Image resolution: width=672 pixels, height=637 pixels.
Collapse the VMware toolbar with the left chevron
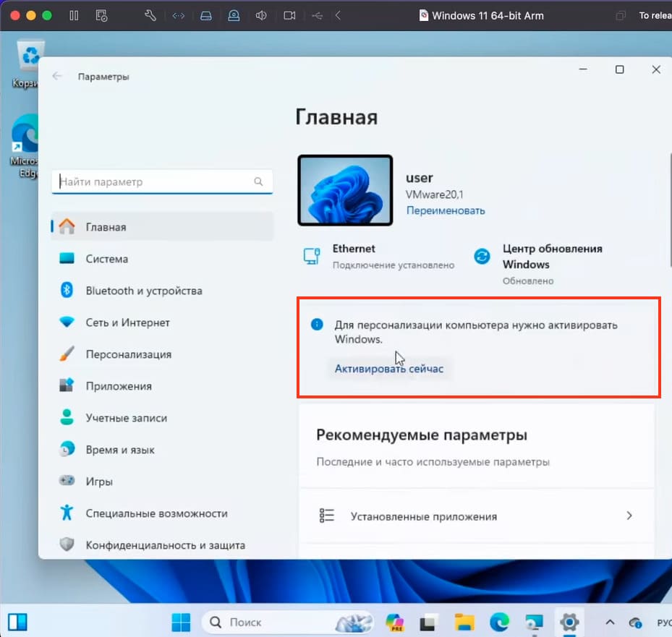point(338,16)
